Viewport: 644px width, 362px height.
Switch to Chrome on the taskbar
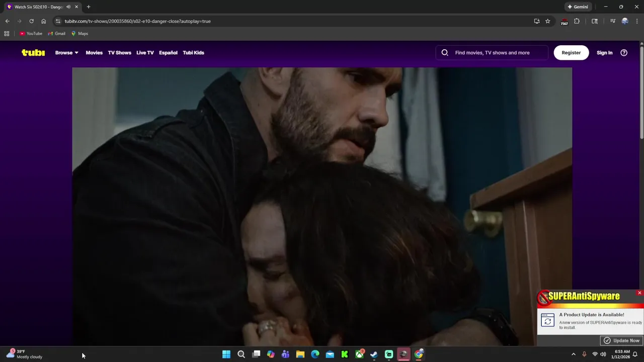[419, 354]
